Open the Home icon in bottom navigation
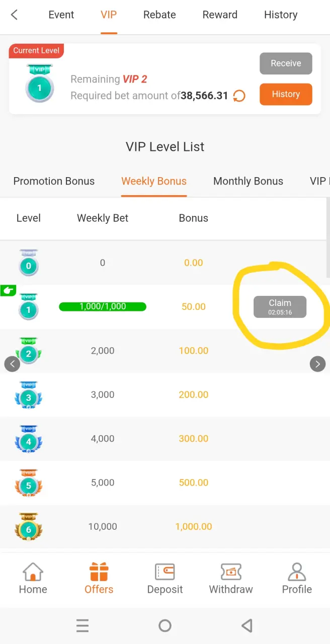The height and width of the screenshot is (644, 330). pos(33,573)
